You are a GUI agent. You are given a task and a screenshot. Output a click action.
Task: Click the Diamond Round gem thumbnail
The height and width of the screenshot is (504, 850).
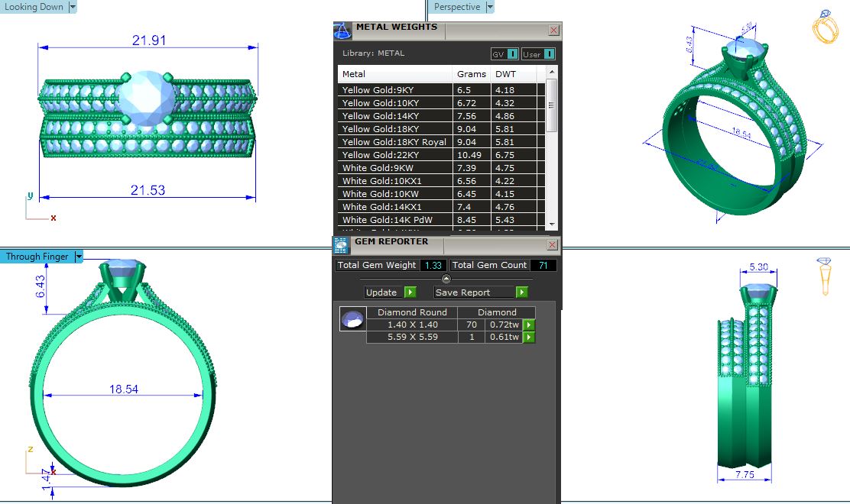(352, 320)
